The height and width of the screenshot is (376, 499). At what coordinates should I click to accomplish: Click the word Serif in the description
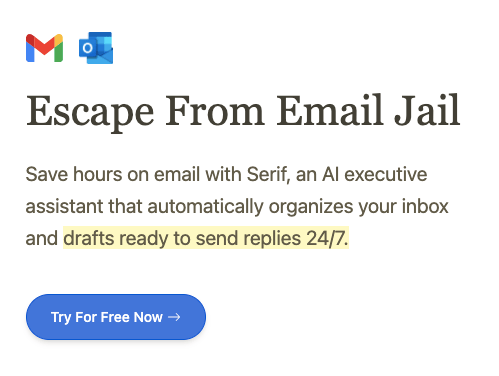click(x=267, y=174)
